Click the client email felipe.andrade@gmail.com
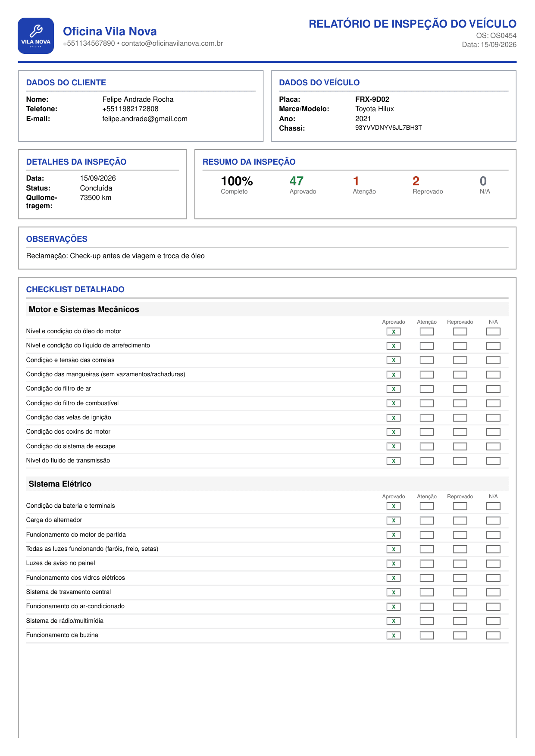The height and width of the screenshot is (756, 535). 145,119
